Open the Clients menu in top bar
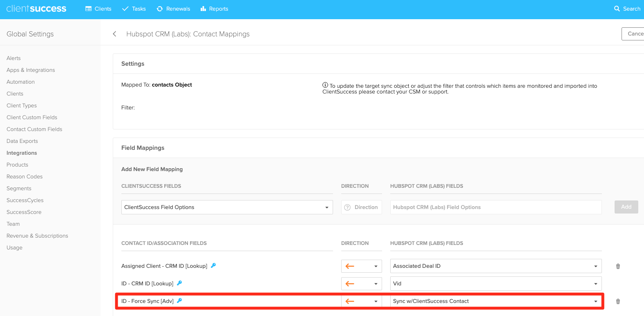The height and width of the screenshot is (316, 644). 98,9
